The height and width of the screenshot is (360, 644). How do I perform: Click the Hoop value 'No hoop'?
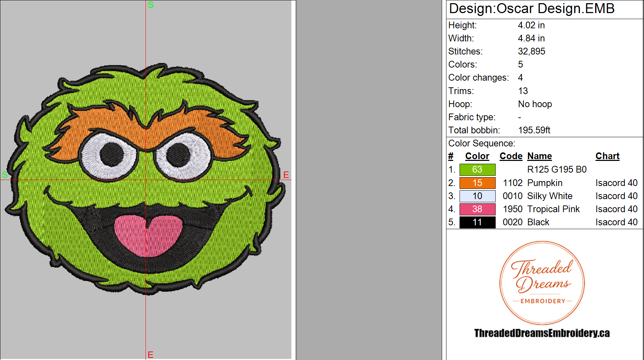[535, 104]
